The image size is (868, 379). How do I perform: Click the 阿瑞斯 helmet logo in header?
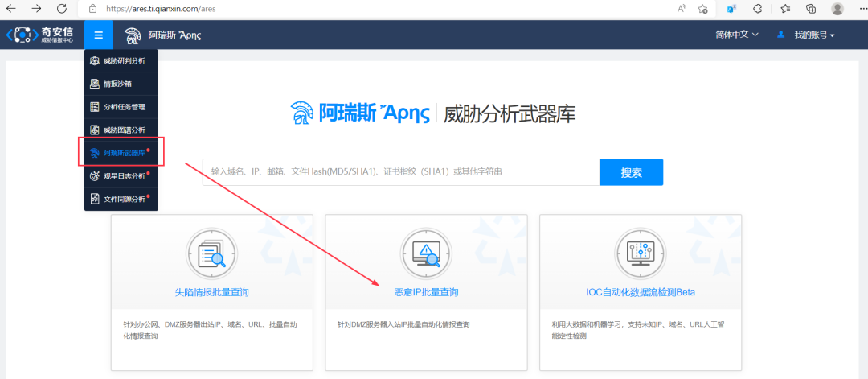pos(133,35)
